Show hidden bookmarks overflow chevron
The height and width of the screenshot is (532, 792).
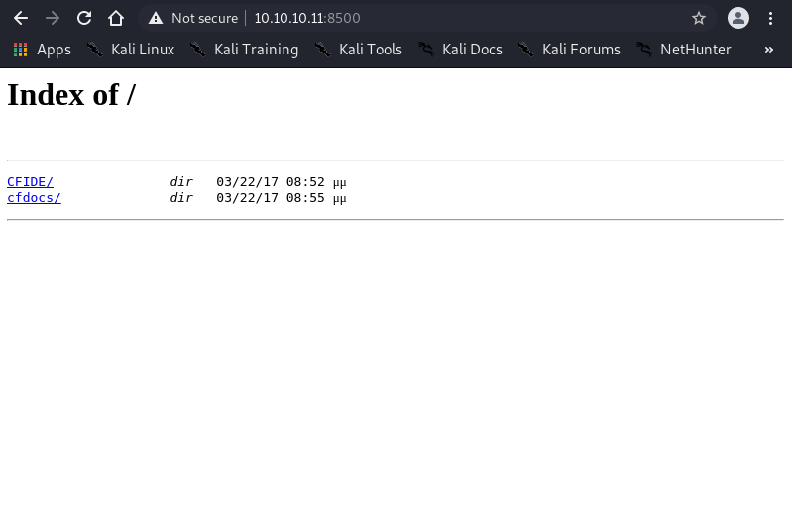point(768,49)
